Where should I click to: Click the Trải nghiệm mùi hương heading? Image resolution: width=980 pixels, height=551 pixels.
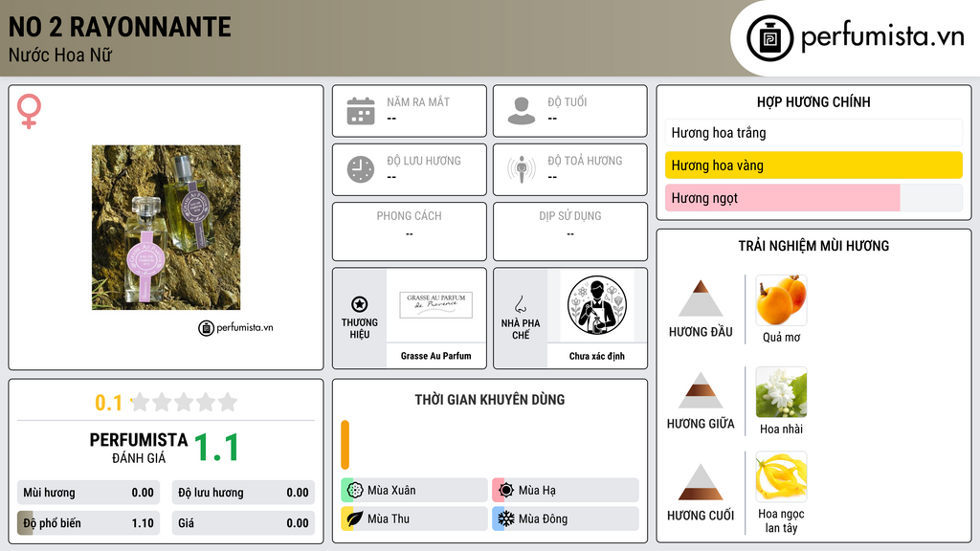coord(813,246)
